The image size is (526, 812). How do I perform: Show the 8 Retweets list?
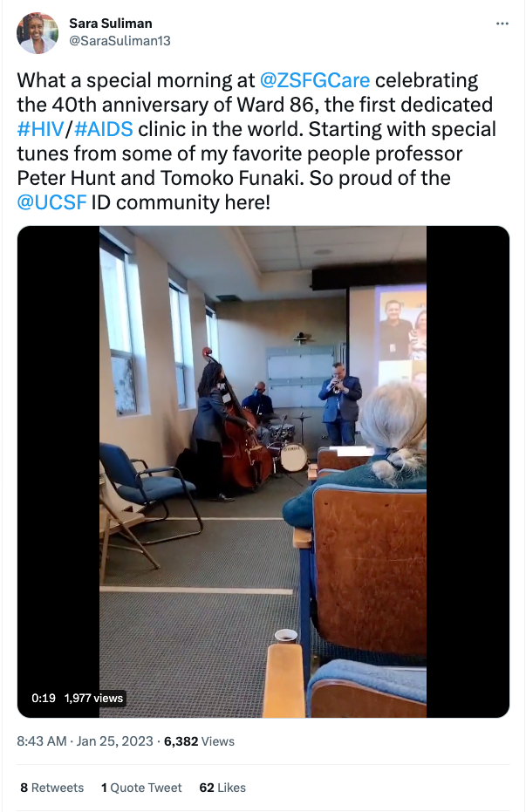click(x=51, y=788)
